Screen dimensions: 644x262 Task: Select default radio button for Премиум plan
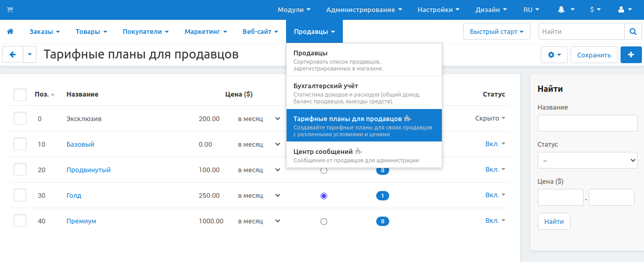(324, 221)
